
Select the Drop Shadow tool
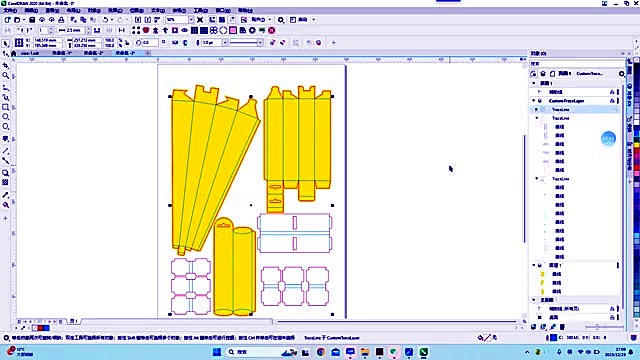point(5,173)
